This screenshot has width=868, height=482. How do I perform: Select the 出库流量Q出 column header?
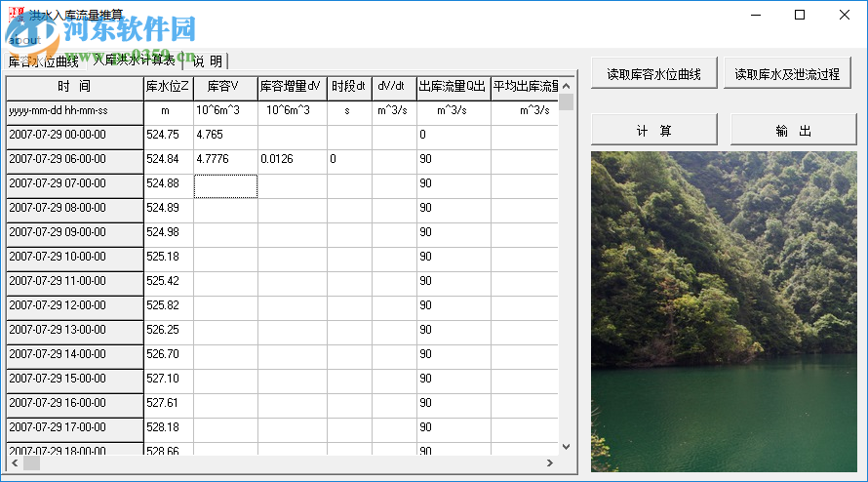coord(454,88)
